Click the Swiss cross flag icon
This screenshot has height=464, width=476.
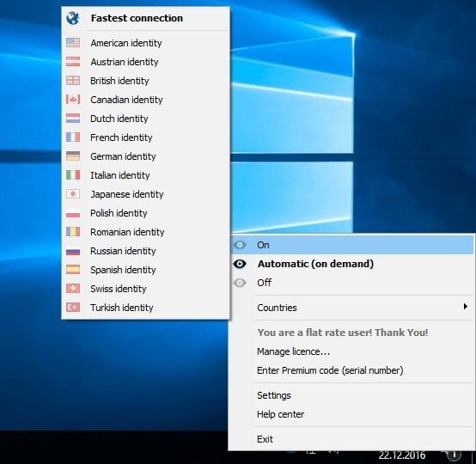(73, 289)
